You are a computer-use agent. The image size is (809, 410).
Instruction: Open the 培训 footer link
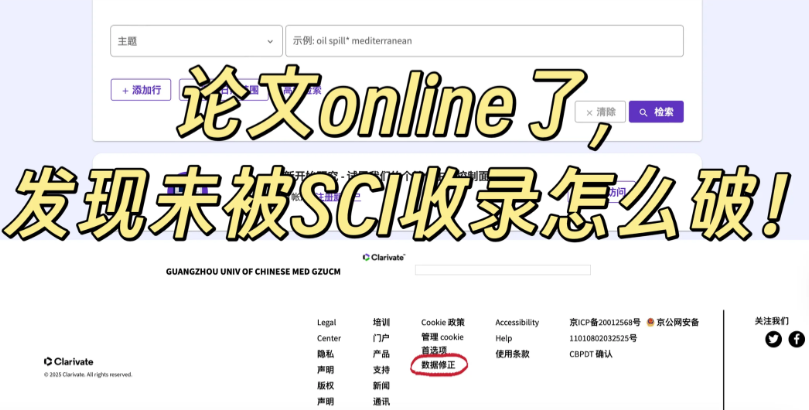click(x=381, y=322)
